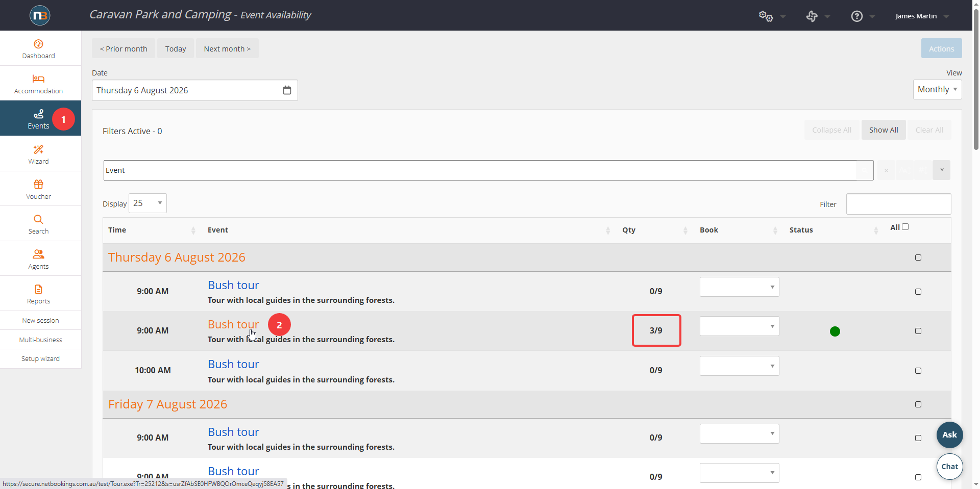Click the magnifier icon in Event filter box
Viewport: 980px width, 489px height.
click(865, 170)
